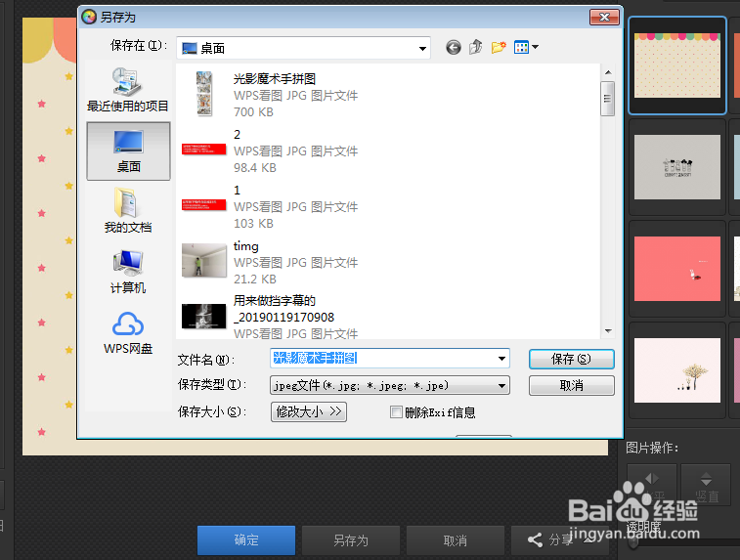Screen dimensions: 740x560
Task: Select 桌面 in places bar
Action: [x=128, y=151]
